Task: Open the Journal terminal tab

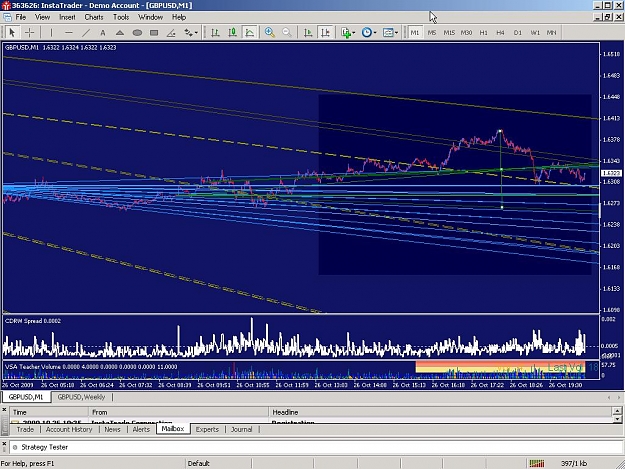Action: tap(242, 429)
